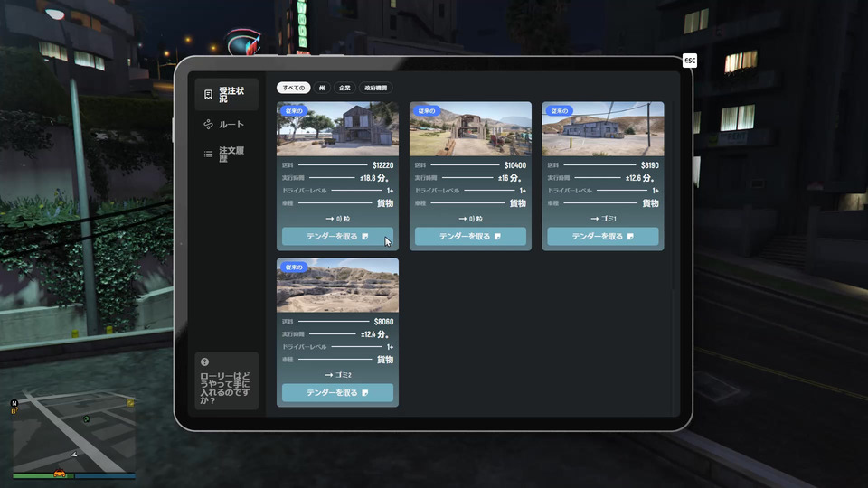
Task: Take the tender for the $8060 job
Action: click(x=337, y=393)
